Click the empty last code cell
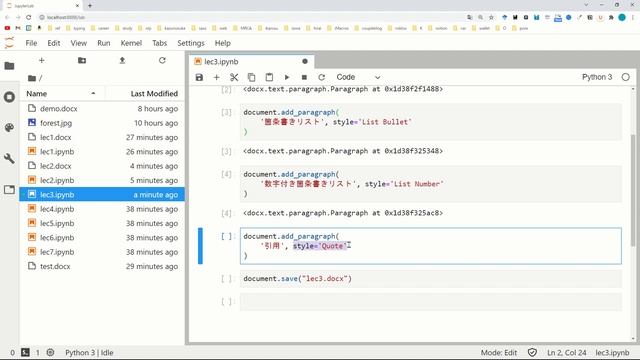Screen dimensions: 640x360 tap(431, 302)
